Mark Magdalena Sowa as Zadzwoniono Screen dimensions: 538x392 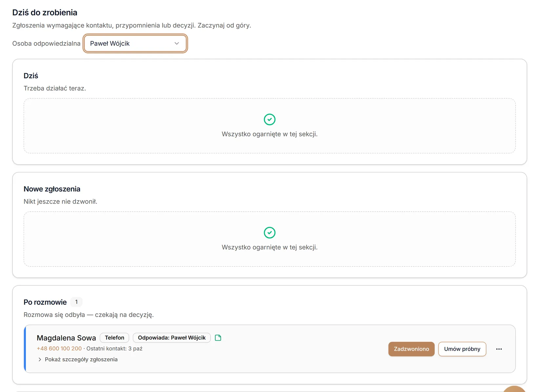411,349
